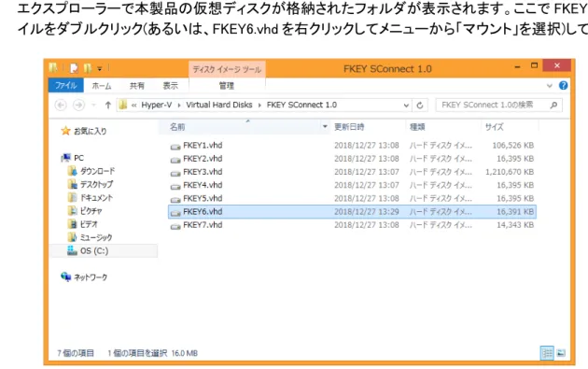
Task: Open the 名前 column filter dropdown
Action: pos(325,127)
